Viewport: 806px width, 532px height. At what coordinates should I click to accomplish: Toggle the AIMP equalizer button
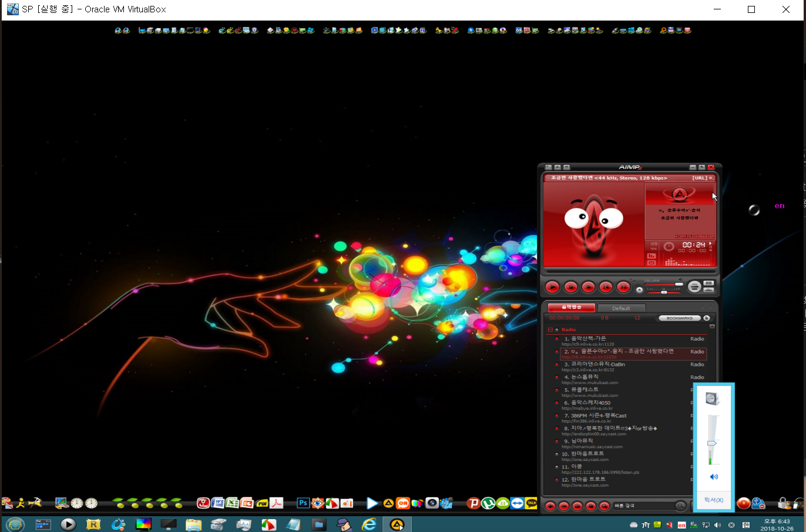click(x=708, y=283)
